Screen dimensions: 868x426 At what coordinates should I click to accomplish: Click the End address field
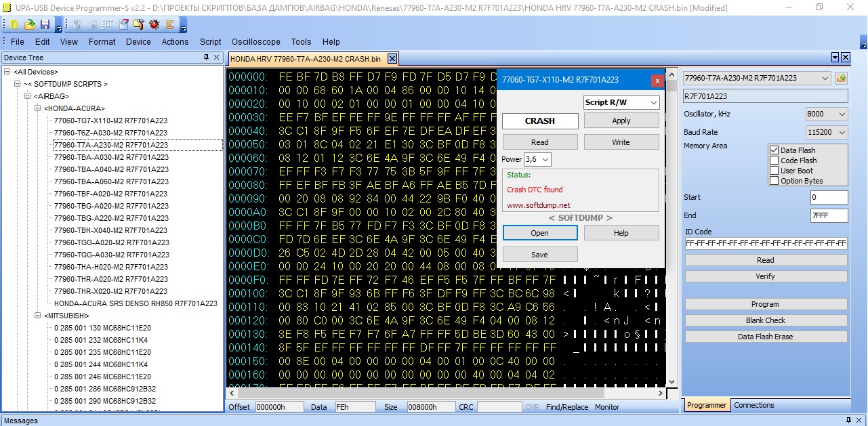(829, 215)
